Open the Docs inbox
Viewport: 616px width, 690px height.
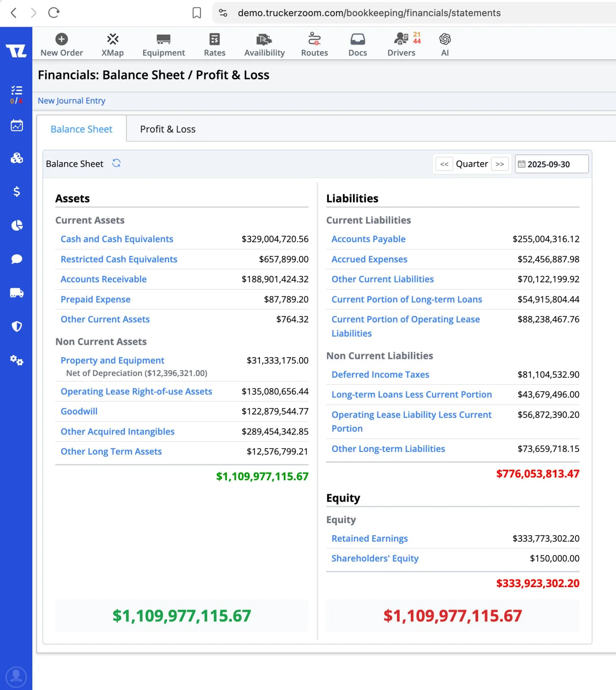tap(358, 45)
